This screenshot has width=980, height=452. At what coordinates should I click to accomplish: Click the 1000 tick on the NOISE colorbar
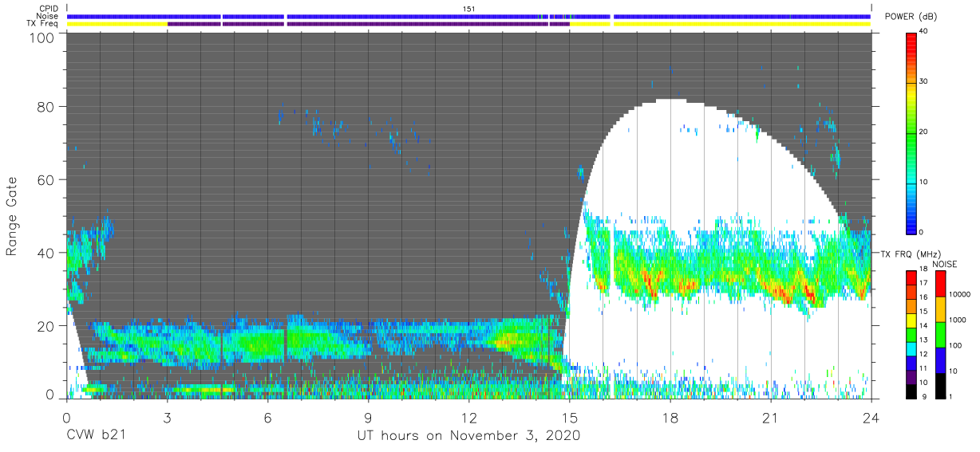(x=958, y=320)
